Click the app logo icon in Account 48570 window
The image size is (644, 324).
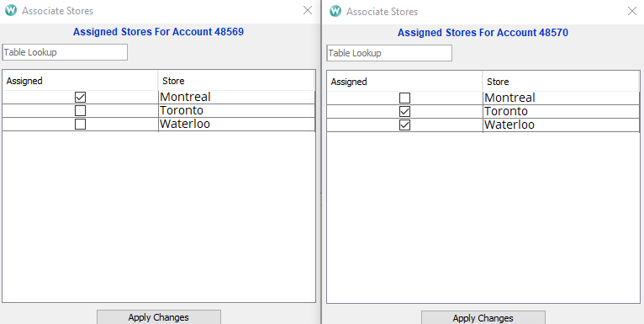click(x=335, y=11)
